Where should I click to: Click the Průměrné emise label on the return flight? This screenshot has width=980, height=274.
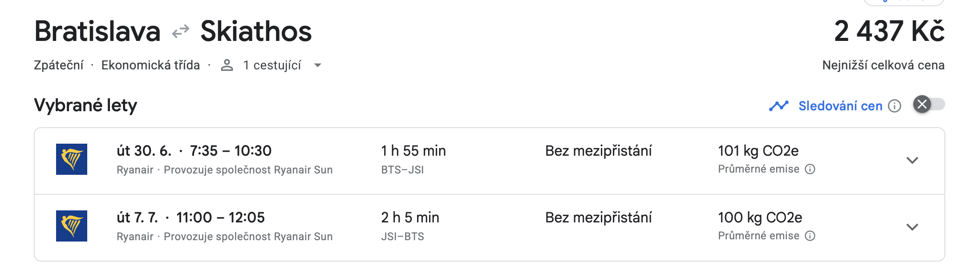pyautogui.click(x=759, y=236)
